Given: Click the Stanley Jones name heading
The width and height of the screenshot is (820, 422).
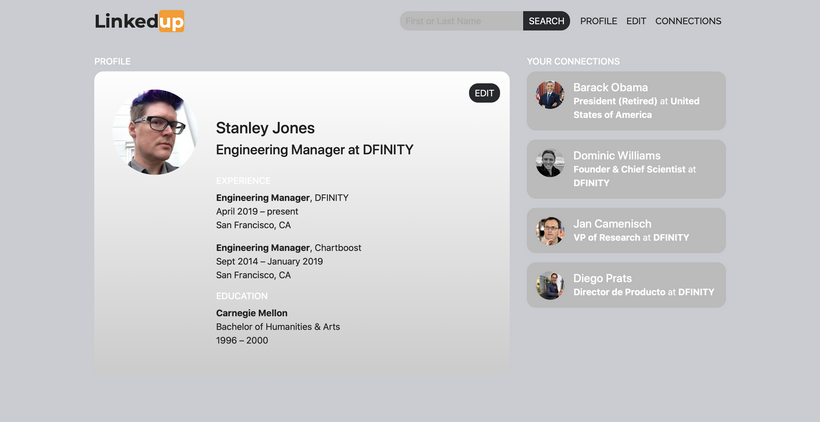Looking at the screenshot, I should [265, 128].
